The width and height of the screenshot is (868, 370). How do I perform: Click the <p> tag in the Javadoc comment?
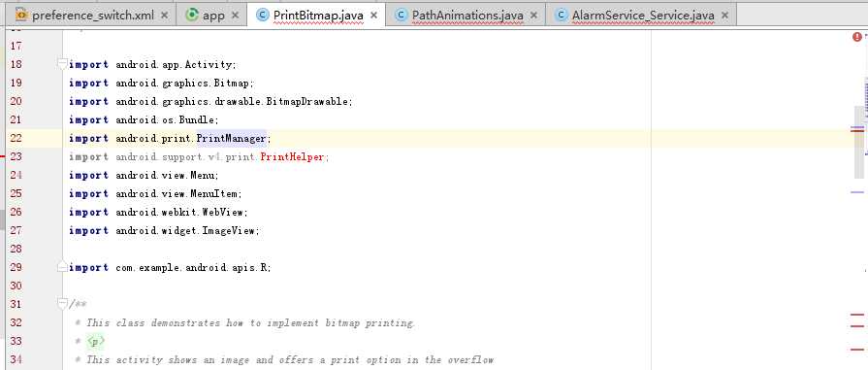[96, 341]
